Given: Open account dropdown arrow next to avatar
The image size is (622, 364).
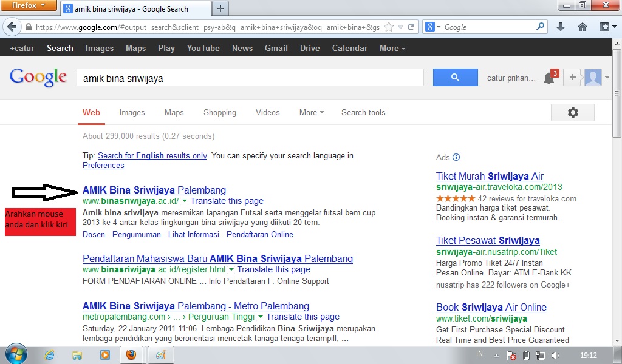Looking at the screenshot, I should [607, 78].
